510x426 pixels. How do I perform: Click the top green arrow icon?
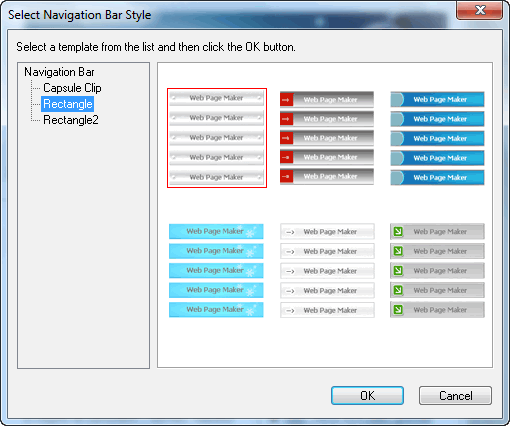click(398, 231)
